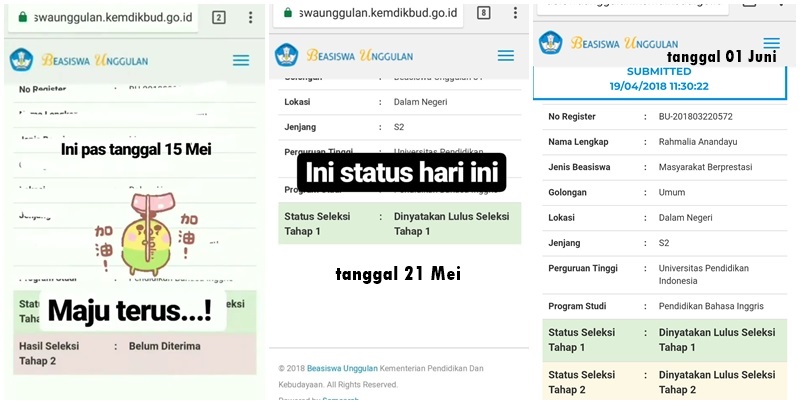Select 'Golongan' label in right screenshot
Image resolution: width=800 pixels, height=404 pixels.
(x=567, y=192)
